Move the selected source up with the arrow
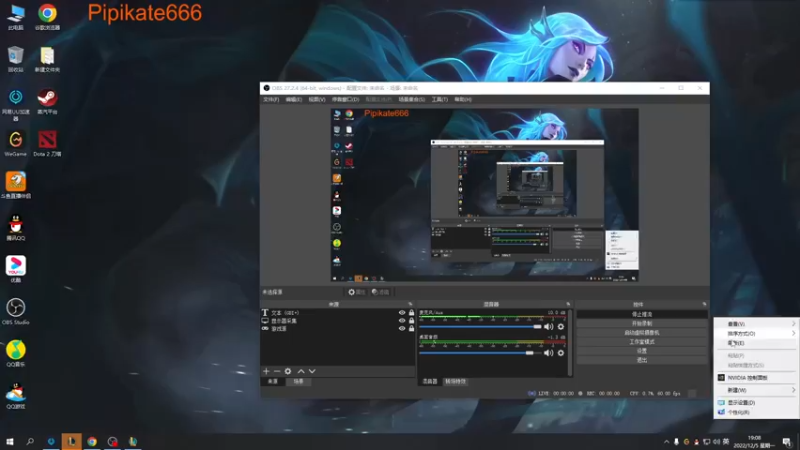Screen dimensions: 800x450 pos(301,371)
